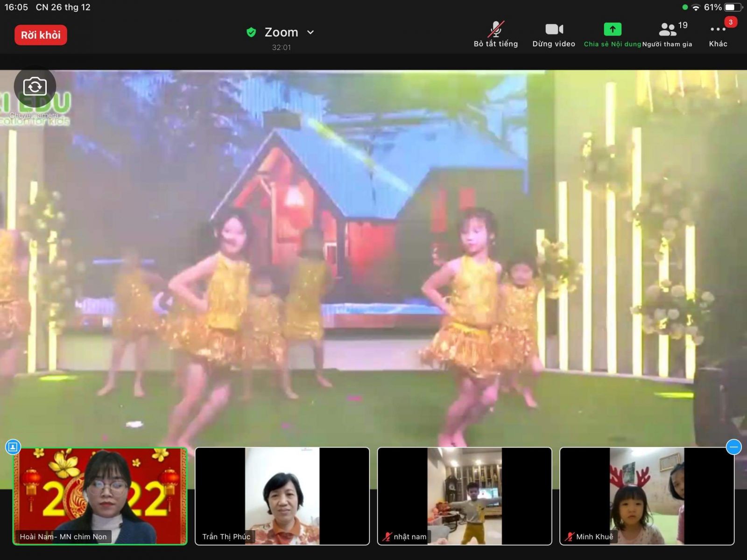Select Trần Thị Phúc video thumbnail

pos(282,496)
